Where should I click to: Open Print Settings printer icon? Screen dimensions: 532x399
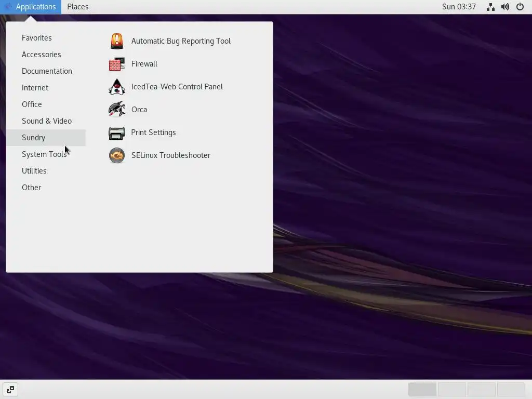[x=117, y=132]
